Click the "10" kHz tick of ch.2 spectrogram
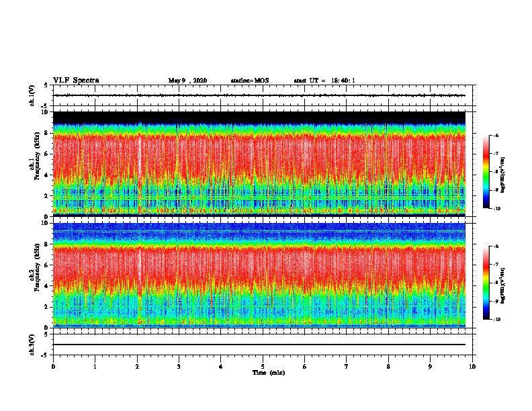The width and height of the screenshot is (532, 411). 45,223
